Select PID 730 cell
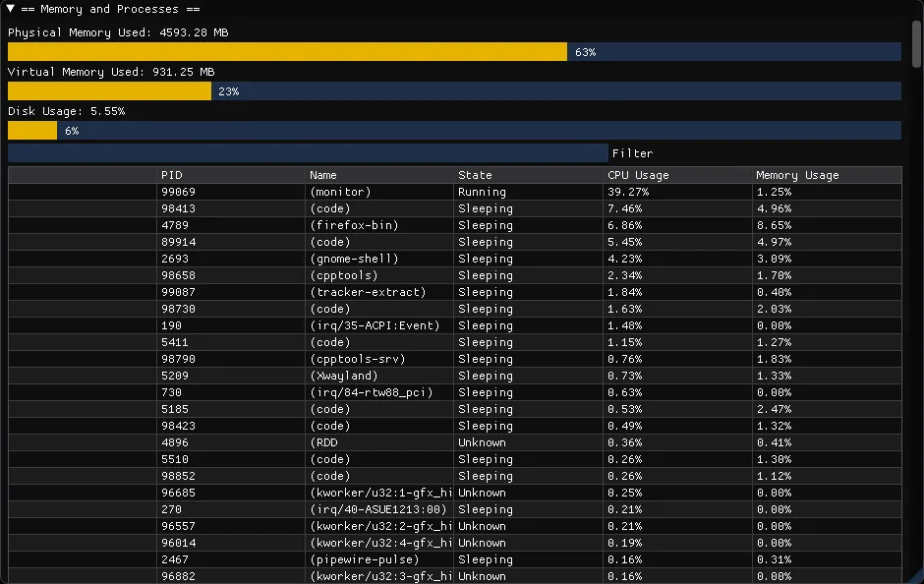Viewport: 924px width, 584px height. [171, 392]
